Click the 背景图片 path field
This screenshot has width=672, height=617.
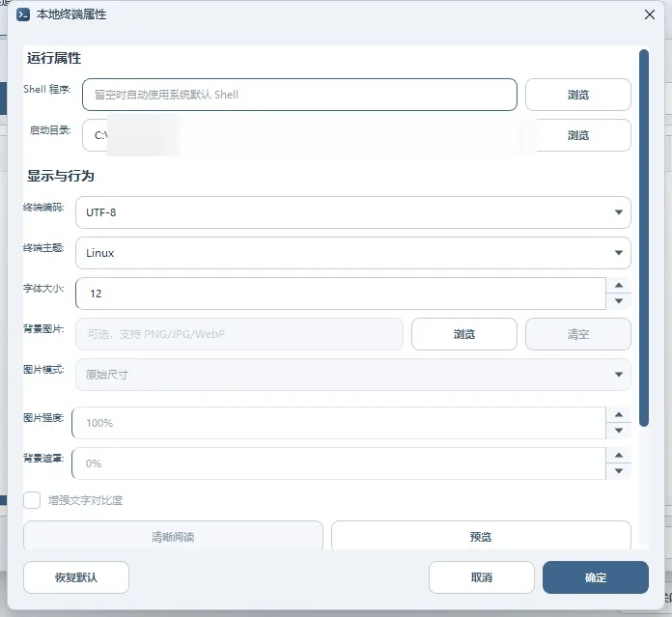tap(239, 334)
